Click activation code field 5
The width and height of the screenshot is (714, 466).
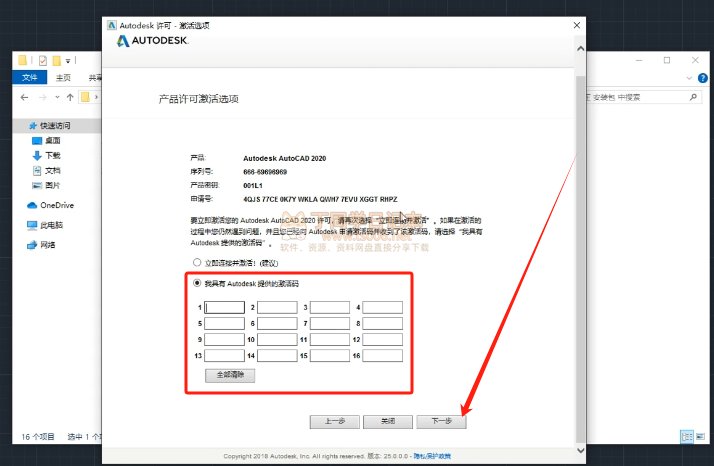tap(224, 323)
